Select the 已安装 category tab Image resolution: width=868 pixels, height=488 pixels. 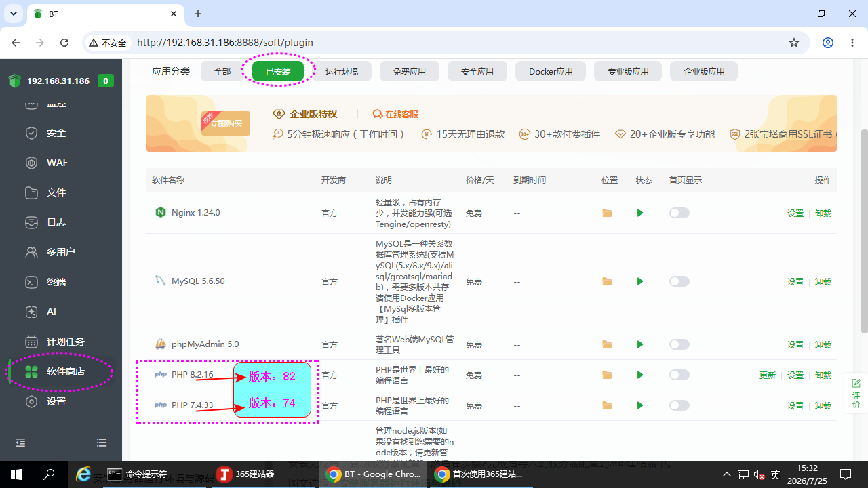(x=278, y=71)
